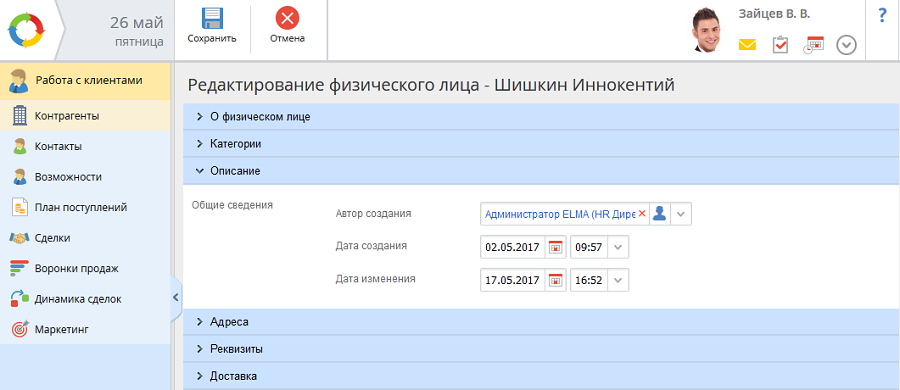Click the blue help question mark
The width and height of the screenshot is (900, 390).
pyautogui.click(x=883, y=16)
